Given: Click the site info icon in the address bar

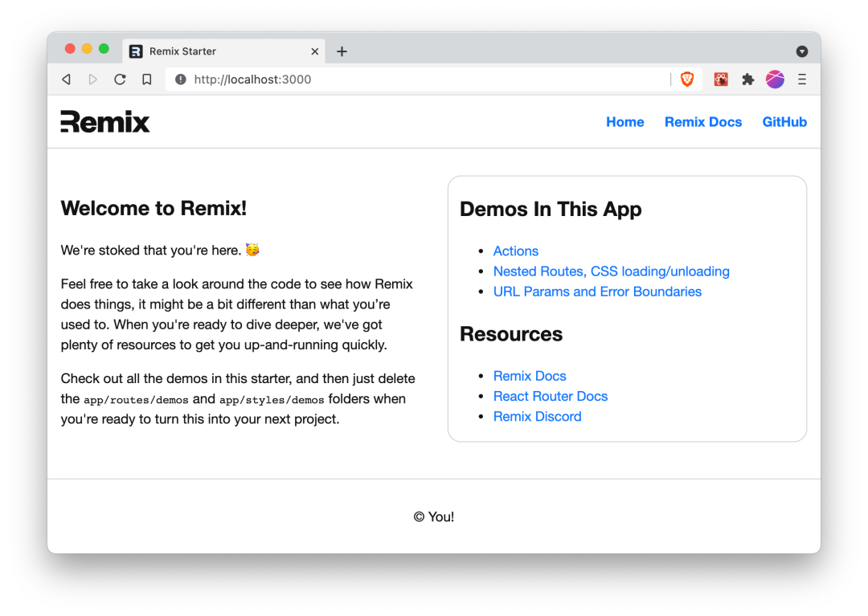Looking at the screenshot, I should 181,79.
